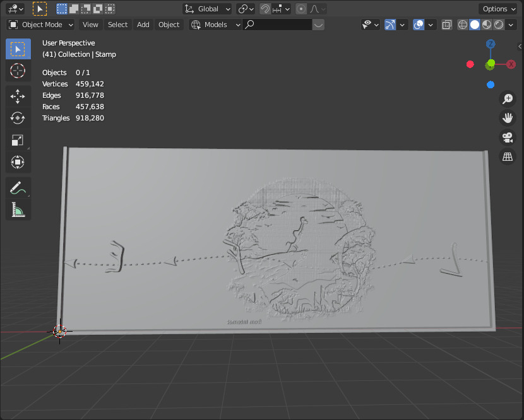Select the Measure ruler tool
This screenshot has height=420, width=524.
tap(18, 209)
